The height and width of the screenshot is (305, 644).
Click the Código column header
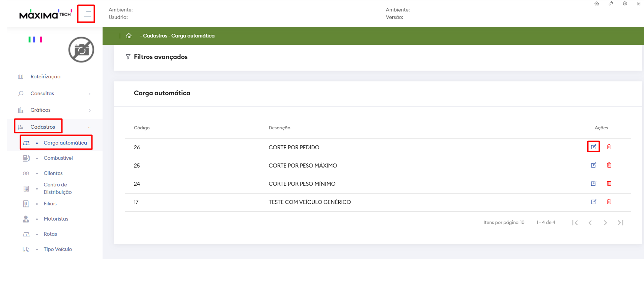pos(142,128)
